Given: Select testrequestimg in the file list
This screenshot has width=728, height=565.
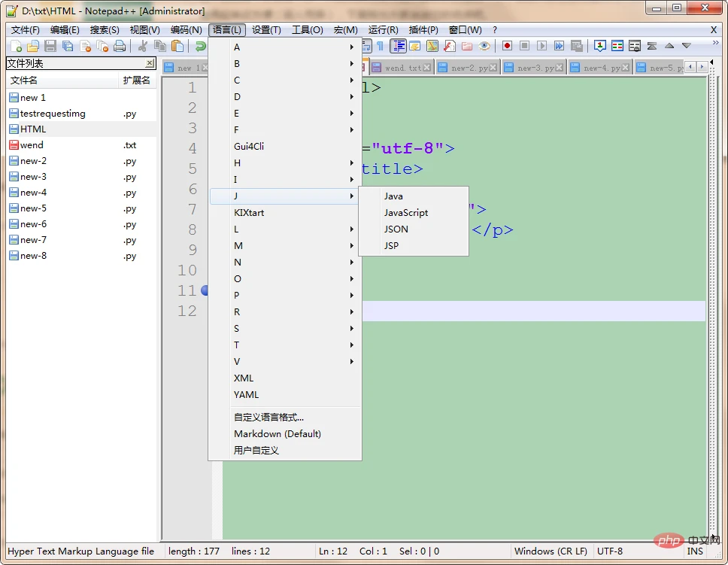Looking at the screenshot, I should click(53, 114).
